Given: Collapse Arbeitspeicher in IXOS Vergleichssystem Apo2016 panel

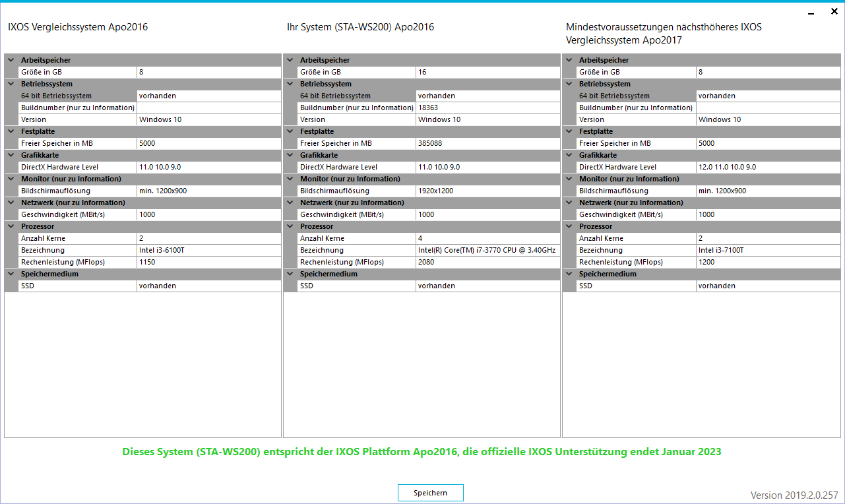Looking at the screenshot, I should (x=11, y=60).
